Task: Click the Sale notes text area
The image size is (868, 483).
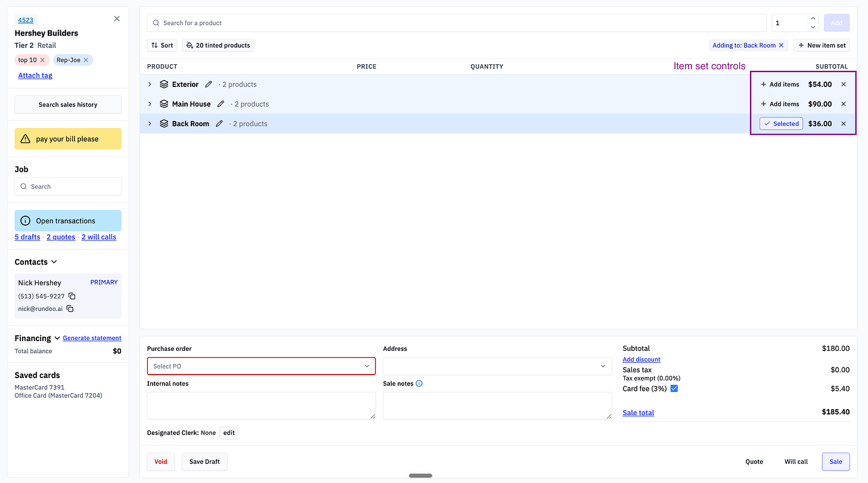Action: coord(497,406)
